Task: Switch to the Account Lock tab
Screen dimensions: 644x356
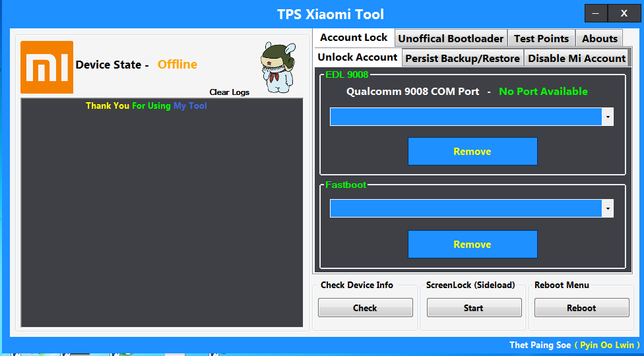Action: [x=354, y=38]
